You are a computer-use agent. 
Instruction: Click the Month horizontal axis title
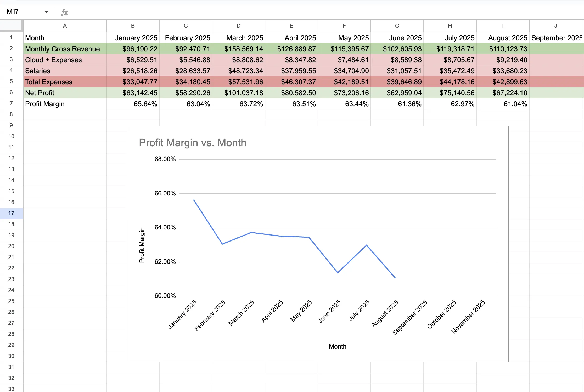(337, 346)
